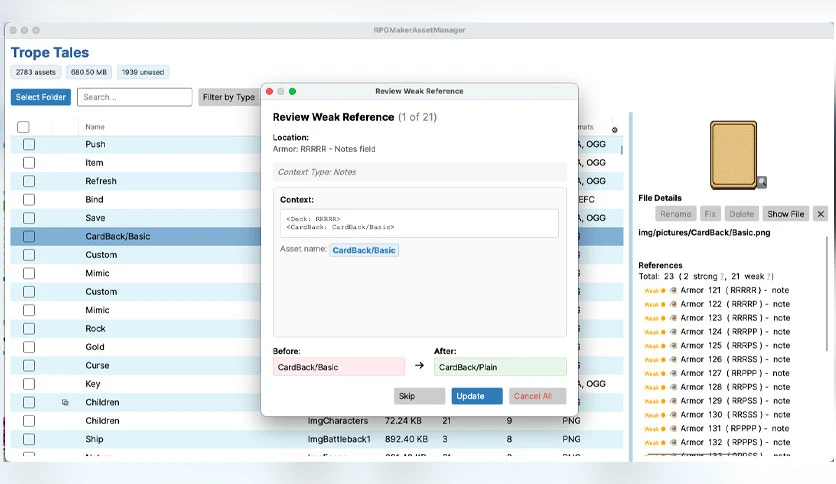Viewport: 836px width, 484px height.
Task: Click the shield icon next to Armor 127
Action: 673,374
